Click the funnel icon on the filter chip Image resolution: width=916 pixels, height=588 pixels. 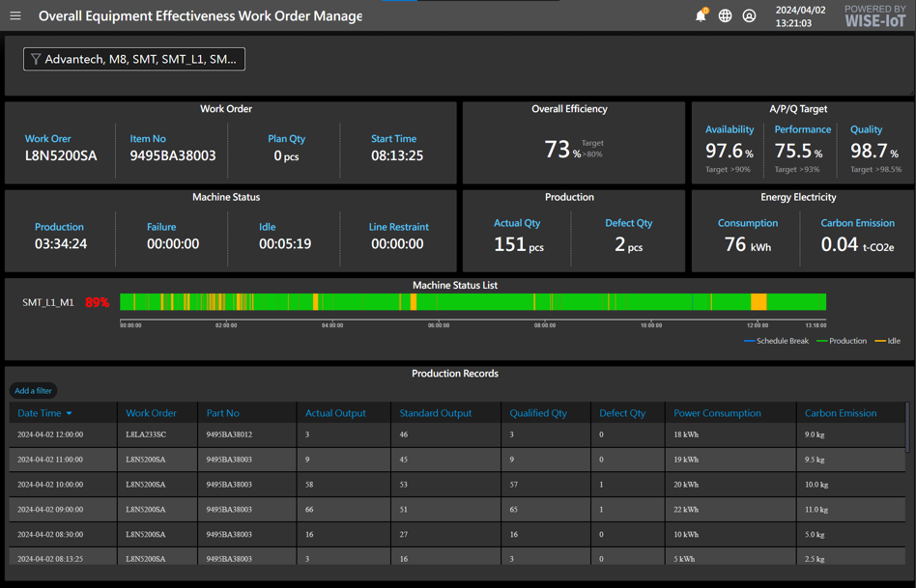coord(36,59)
